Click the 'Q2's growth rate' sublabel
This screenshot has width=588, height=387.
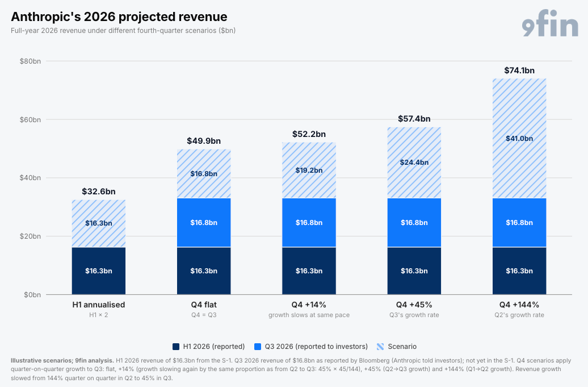(x=519, y=315)
